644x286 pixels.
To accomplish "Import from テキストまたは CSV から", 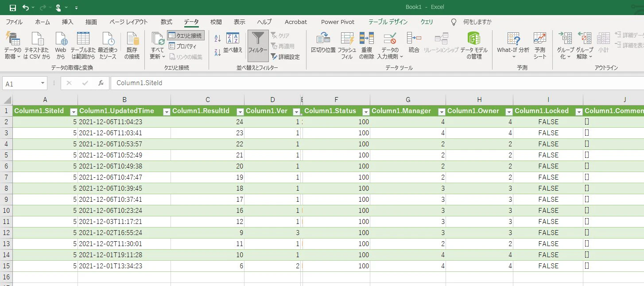I will [37, 46].
